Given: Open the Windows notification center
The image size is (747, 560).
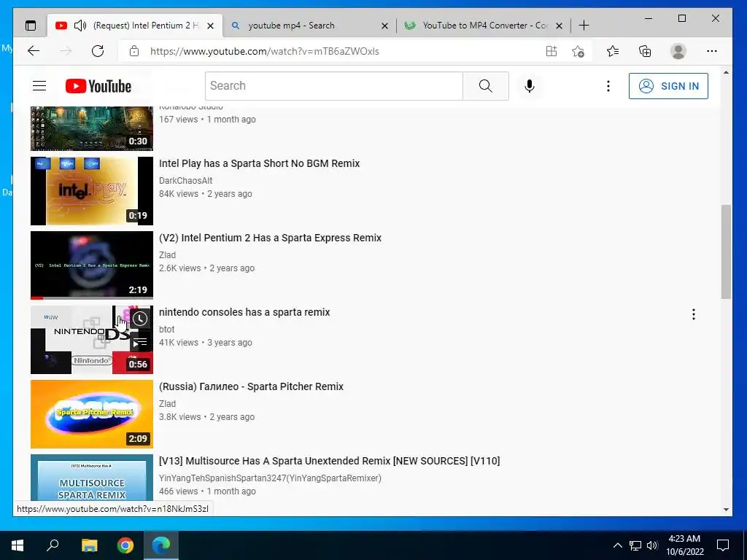Looking at the screenshot, I should (723, 545).
